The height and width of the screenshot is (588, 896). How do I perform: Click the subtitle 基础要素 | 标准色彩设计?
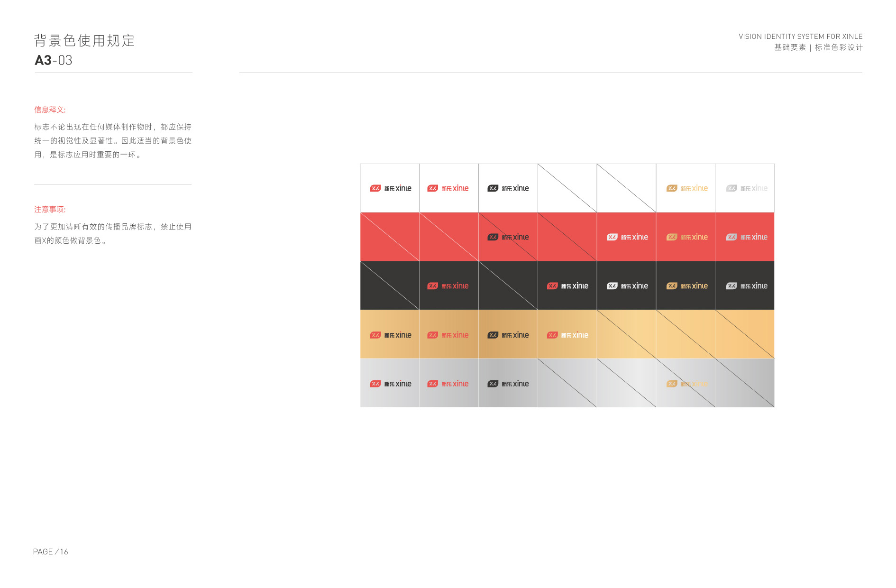[819, 47]
